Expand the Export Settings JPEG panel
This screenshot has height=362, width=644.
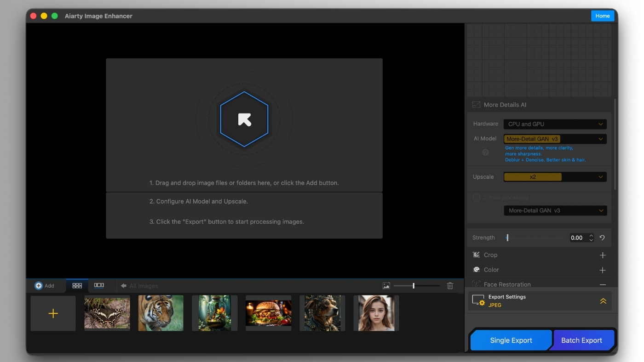click(603, 301)
